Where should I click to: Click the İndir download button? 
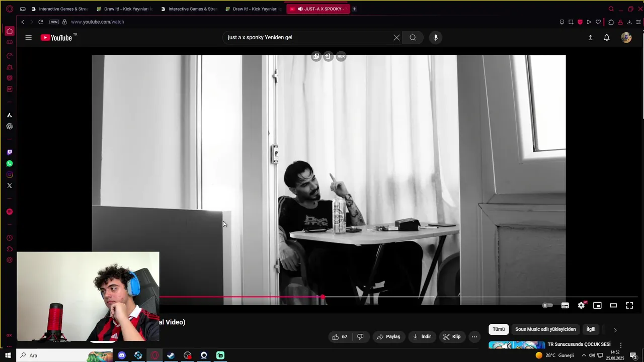[422, 337]
